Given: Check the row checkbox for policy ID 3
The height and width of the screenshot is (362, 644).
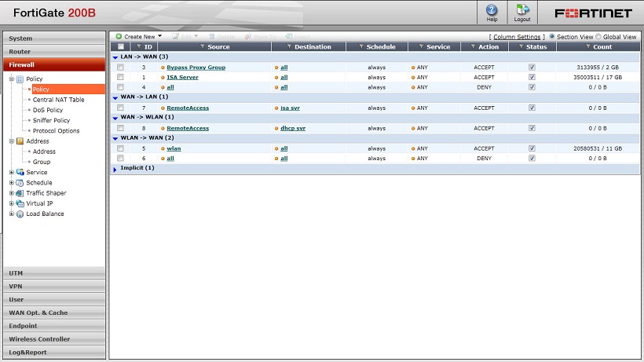Looking at the screenshot, I should coord(120,67).
